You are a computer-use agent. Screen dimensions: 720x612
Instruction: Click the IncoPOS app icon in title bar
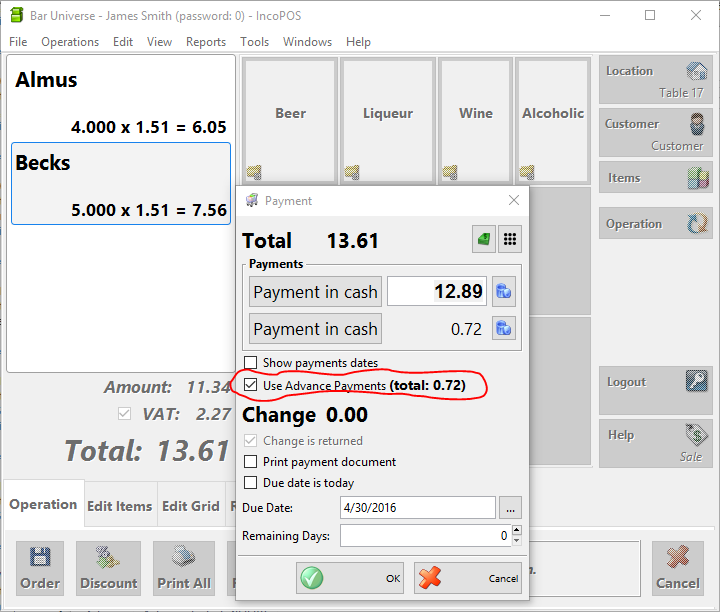pyautogui.click(x=17, y=15)
